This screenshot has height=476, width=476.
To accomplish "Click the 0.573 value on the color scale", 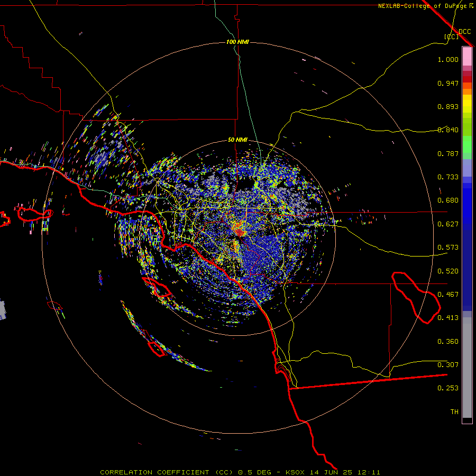I will tap(448, 248).
